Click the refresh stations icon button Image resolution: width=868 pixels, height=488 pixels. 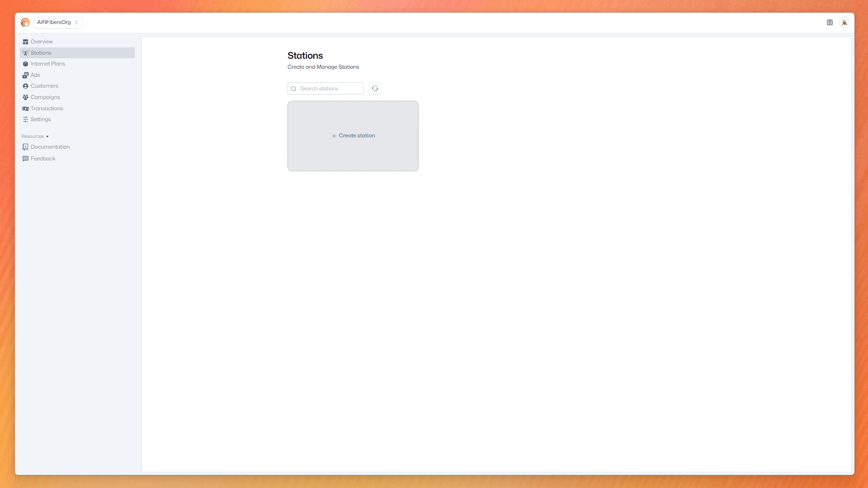[375, 89]
